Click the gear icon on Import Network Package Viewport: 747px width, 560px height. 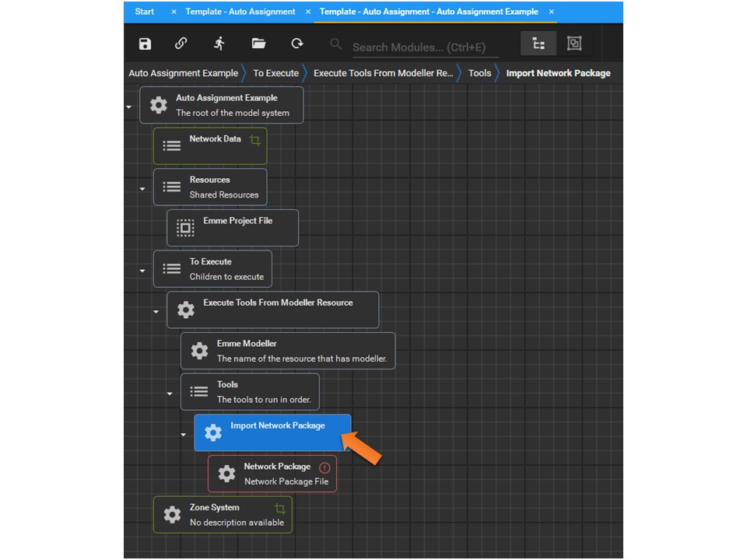(x=213, y=433)
